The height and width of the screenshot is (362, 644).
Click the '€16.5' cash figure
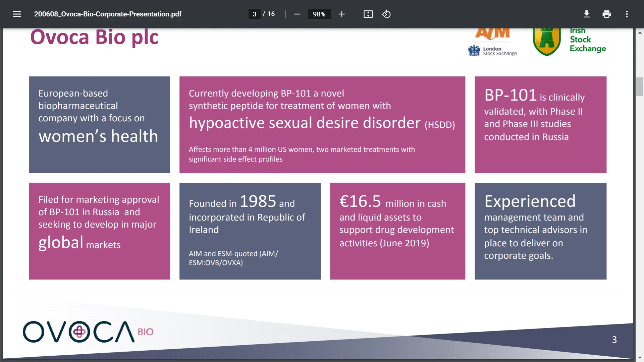point(360,201)
